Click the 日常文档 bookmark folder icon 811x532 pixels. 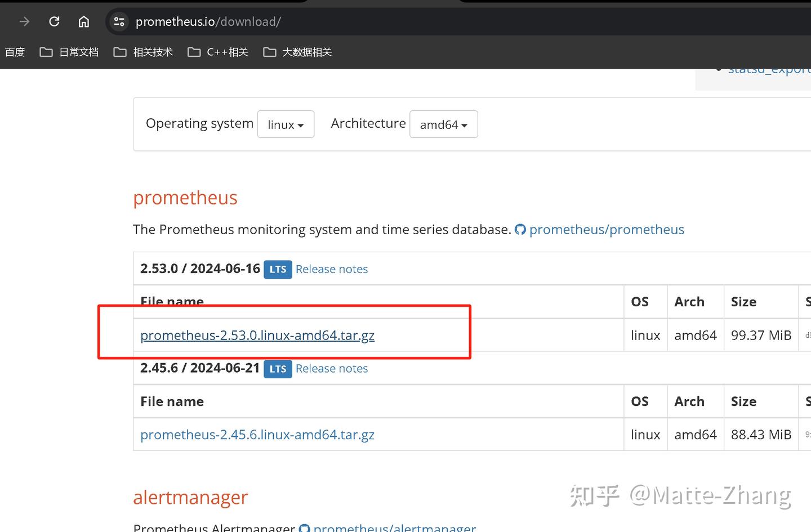click(x=46, y=52)
